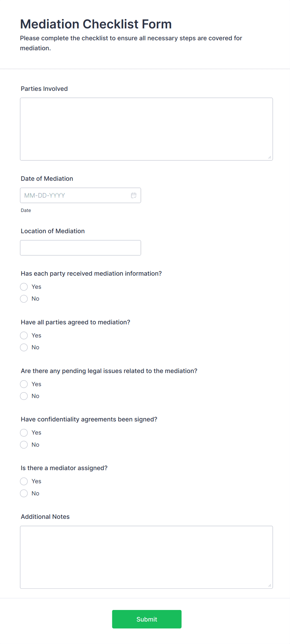
Task: Mark No for confidentiality agreements signed
Action: 24,445
